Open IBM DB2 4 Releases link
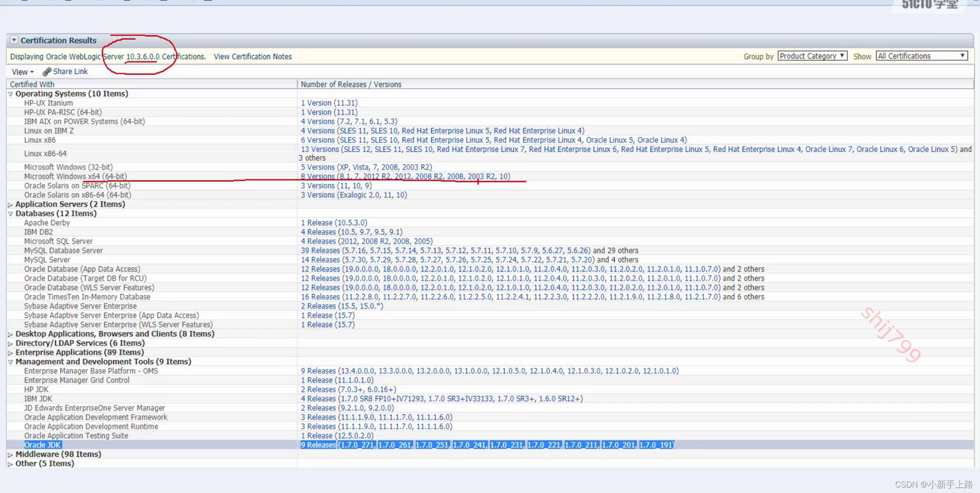The width and height of the screenshot is (980, 493). [x=351, y=232]
